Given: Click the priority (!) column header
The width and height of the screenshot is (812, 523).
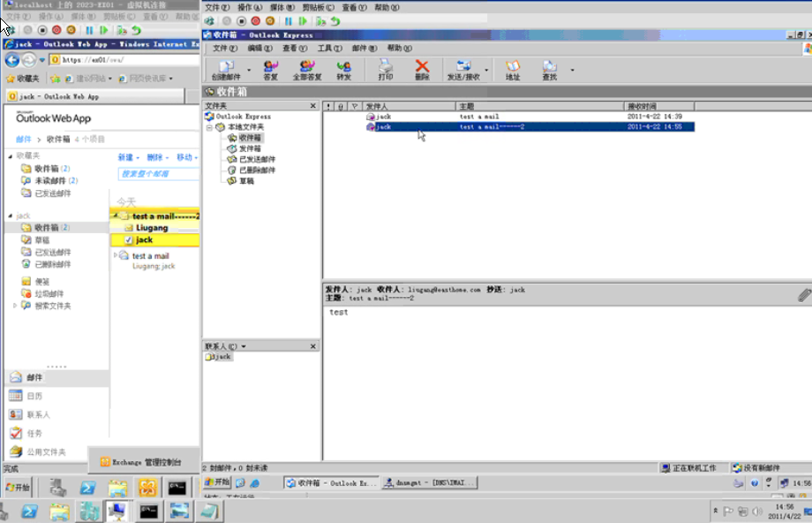Looking at the screenshot, I should (328, 106).
